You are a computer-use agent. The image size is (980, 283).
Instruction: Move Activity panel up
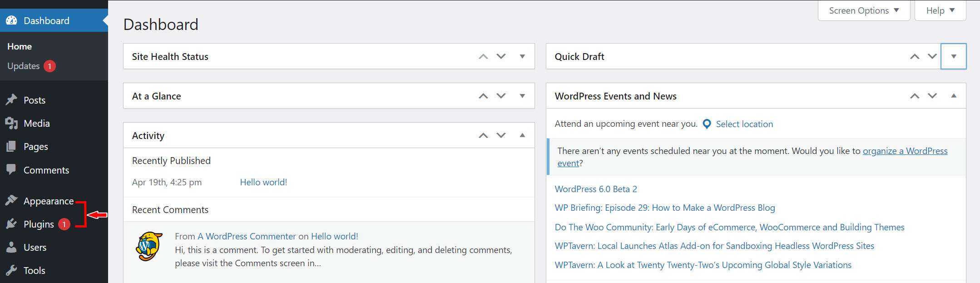click(x=483, y=135)
